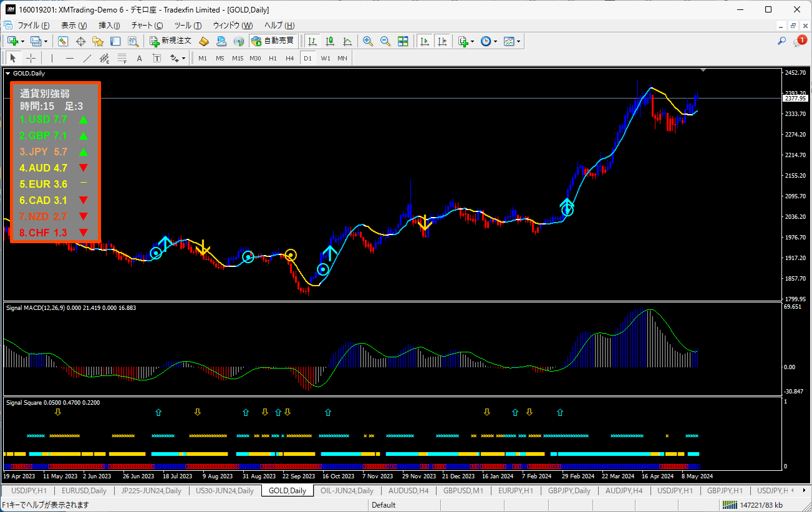Draw a vertical line tool
Image resolution: width=812 pixels, height=512 pixels.
pos(52,58)
